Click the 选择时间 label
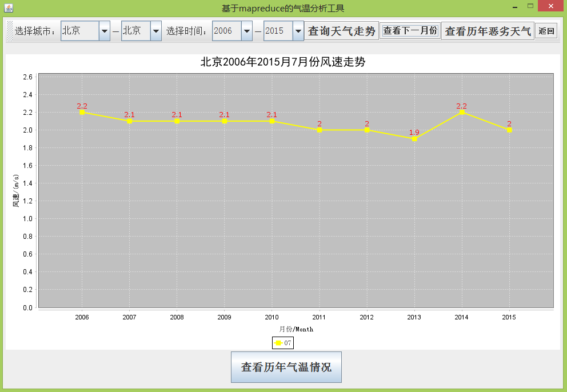This screenshot has height=392, width=567. (186, 31)
